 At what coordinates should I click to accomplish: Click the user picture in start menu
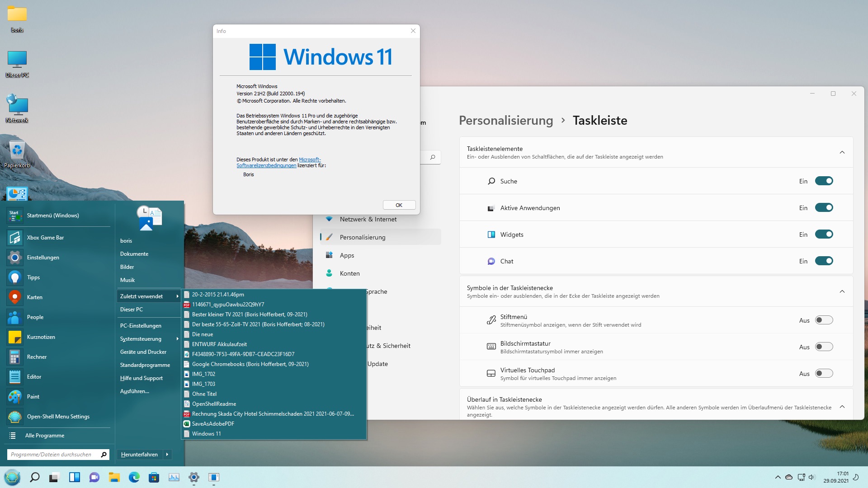pos(149,218)
